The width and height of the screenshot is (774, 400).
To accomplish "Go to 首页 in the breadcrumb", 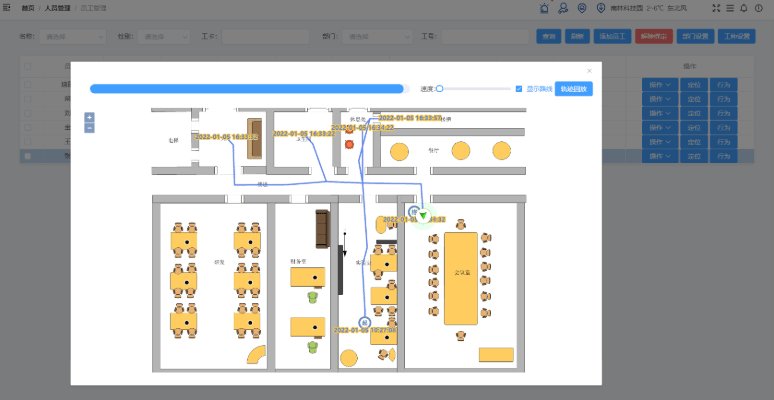I will 28,8.
